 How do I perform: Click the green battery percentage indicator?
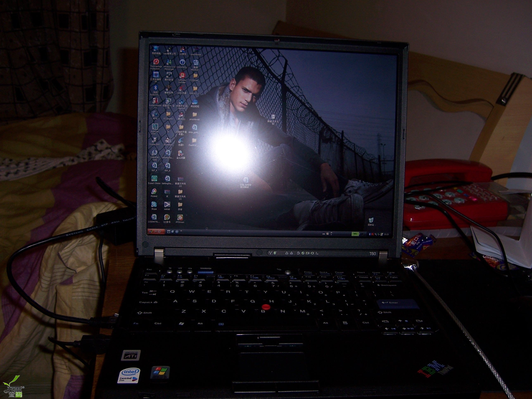point(355,234)
